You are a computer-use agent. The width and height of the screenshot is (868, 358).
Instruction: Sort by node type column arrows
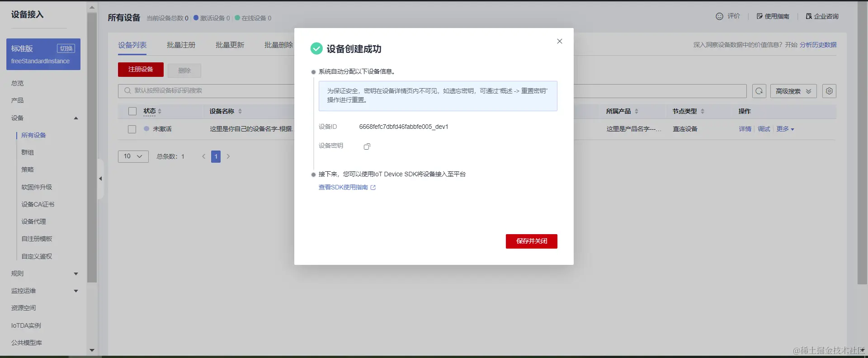tap(703, 111)
